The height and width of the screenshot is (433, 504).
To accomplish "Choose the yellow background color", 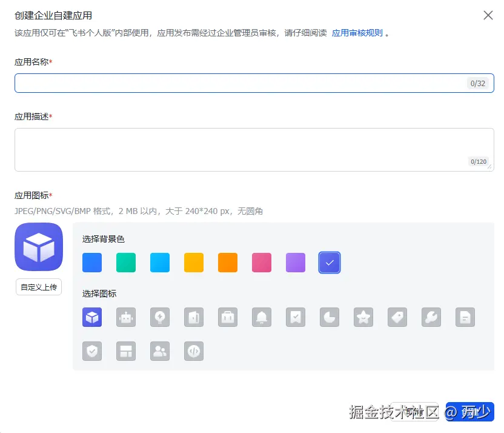I will click(x=194, y=263).
